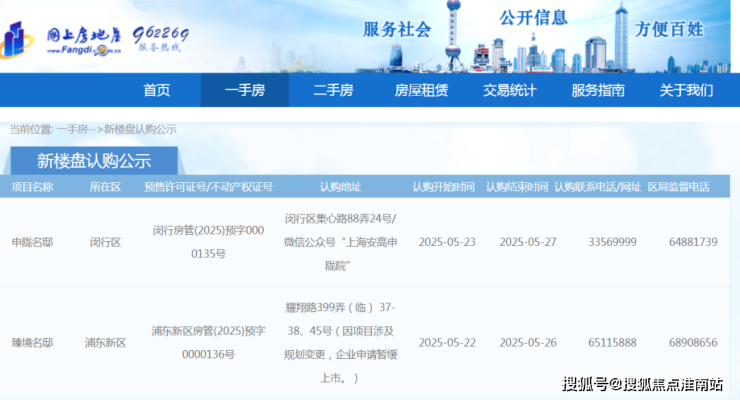Open project 申院名邸 entry

[32, 242]
